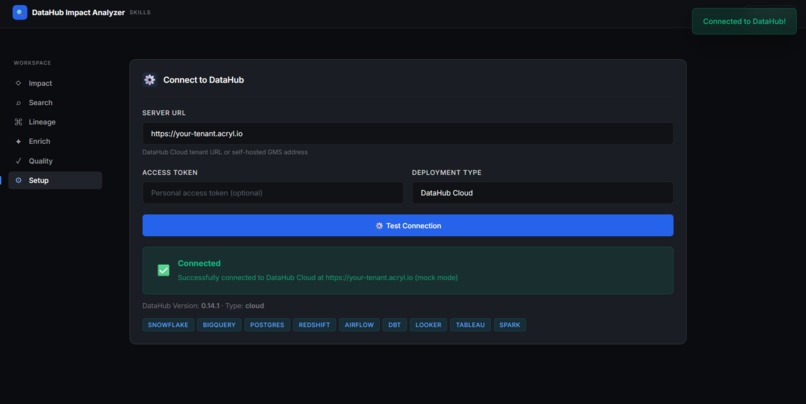This screenshot has height=404, width=806.
Task: Click the WORKSPACE sidebar label
Action: click(32, 63)
